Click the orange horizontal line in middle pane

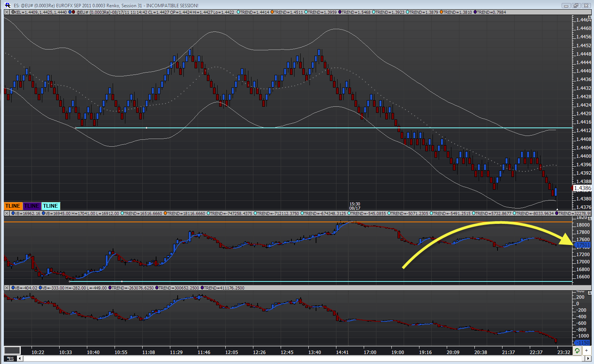pos(288,222)
